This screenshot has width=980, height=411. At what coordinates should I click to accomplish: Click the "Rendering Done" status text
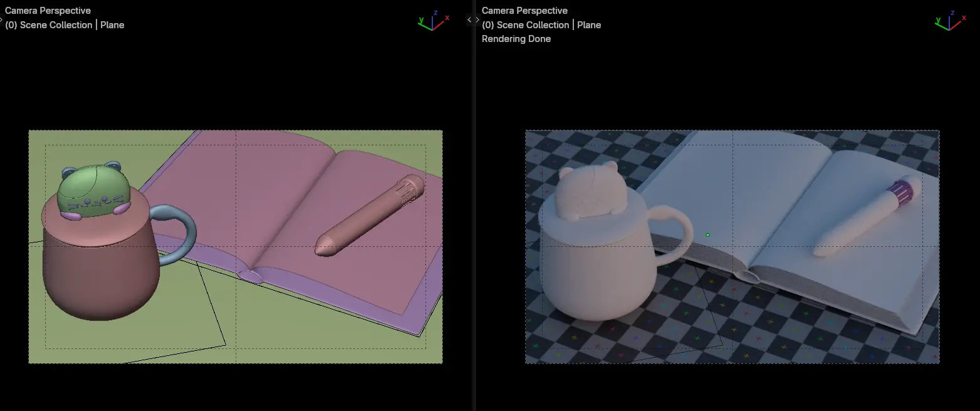click(x=516, y=39)
